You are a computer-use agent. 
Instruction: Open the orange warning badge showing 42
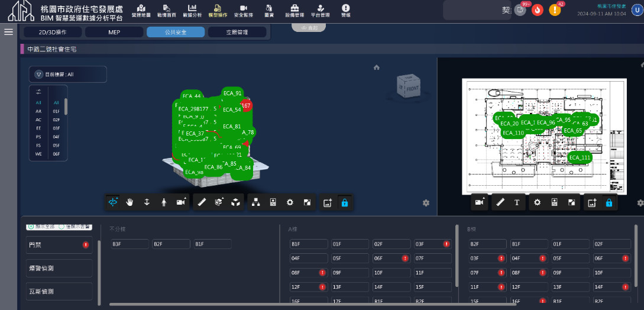555,10
